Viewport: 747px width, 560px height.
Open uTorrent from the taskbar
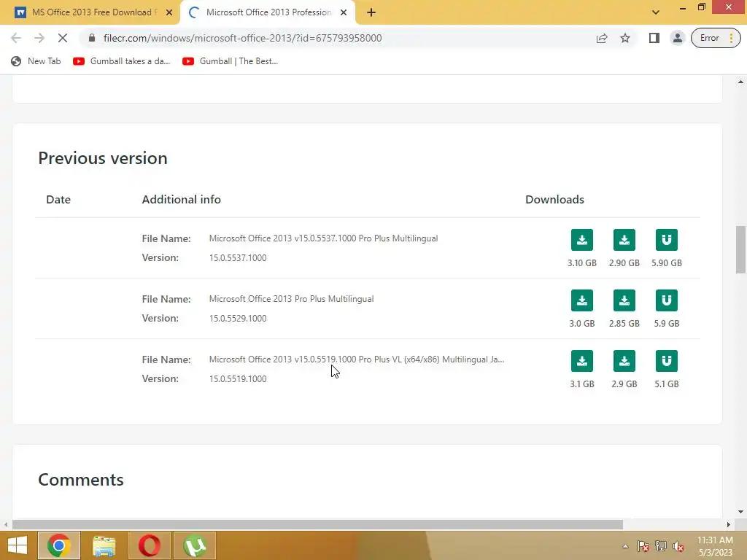coord(194,545)
